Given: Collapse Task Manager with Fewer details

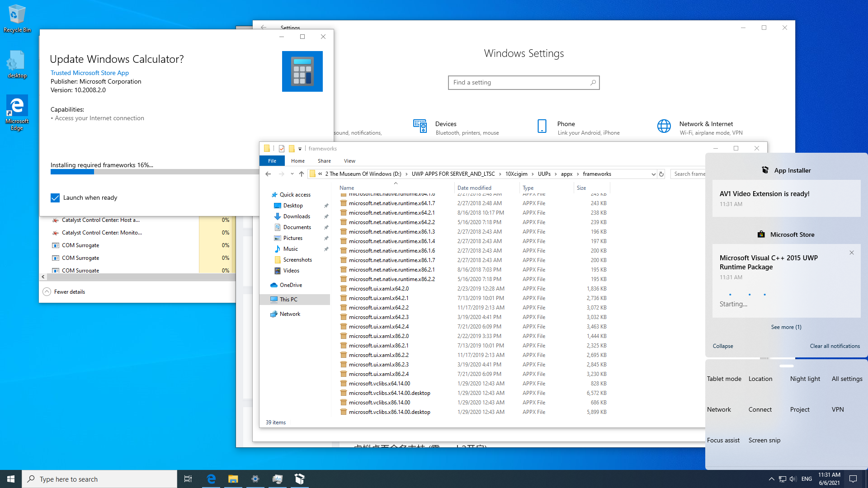Looking at the screenshot, I should (64, 292).
